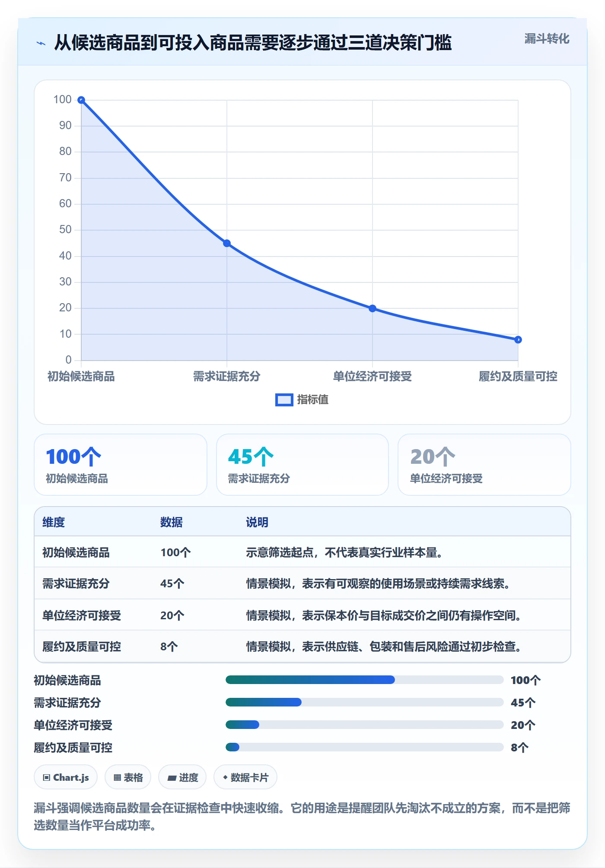Click 初始候选商品 in the table row
605x868 pixels.
point(76,553)
